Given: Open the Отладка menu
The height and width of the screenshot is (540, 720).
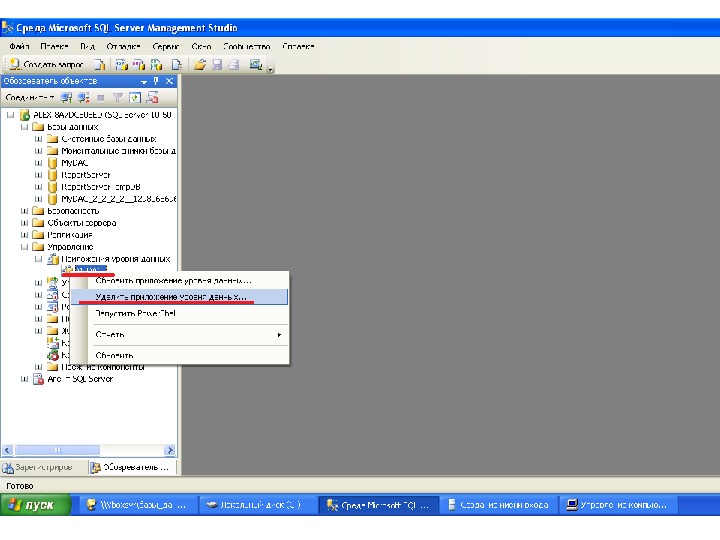Looking at the screenshot, I should click(x=123, y=46).
